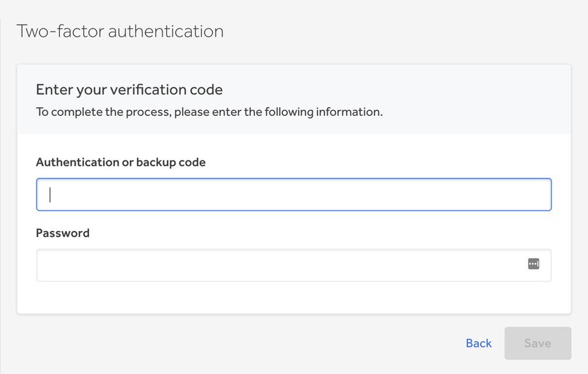Click the password manager icon in Password field

point(533,264)
